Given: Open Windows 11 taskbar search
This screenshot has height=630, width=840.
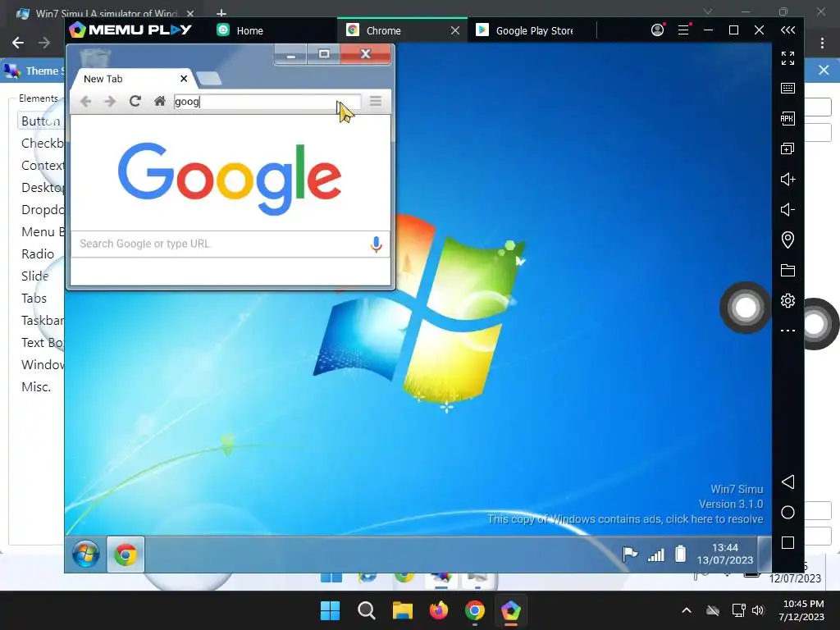Looking at the screenshot, I should [367, 610].
